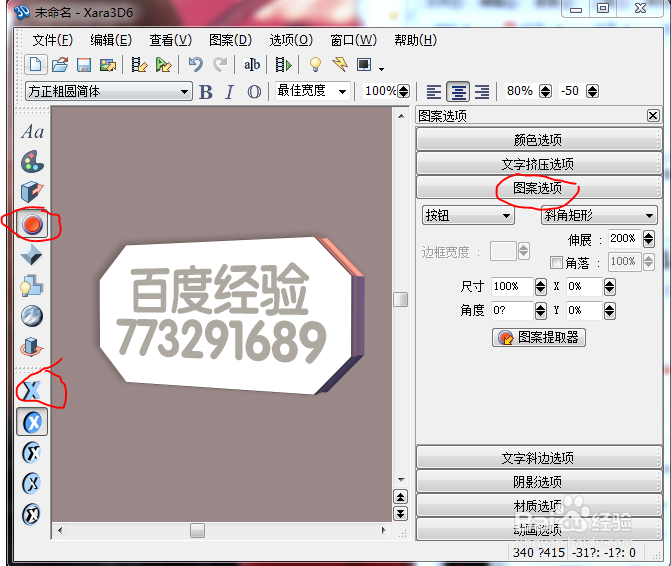
Task: Select the red button design tool
Action: coord(33,224)
